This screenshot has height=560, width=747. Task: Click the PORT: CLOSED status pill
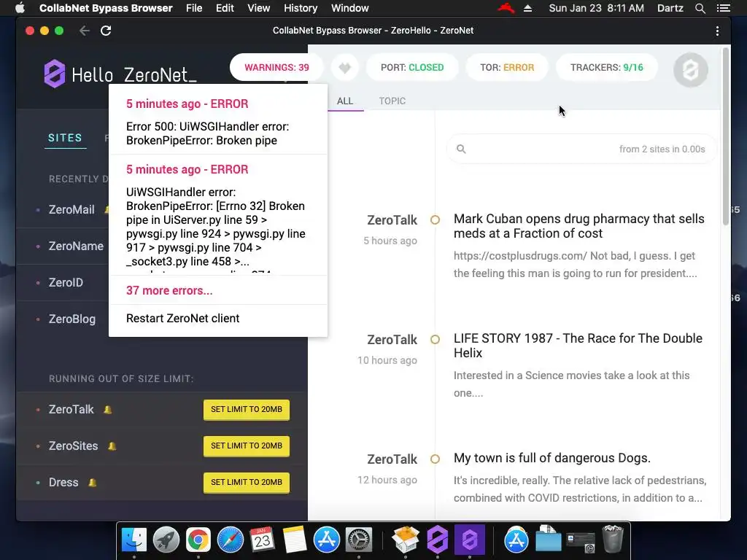pyautogui.click(x=412, y=68)
